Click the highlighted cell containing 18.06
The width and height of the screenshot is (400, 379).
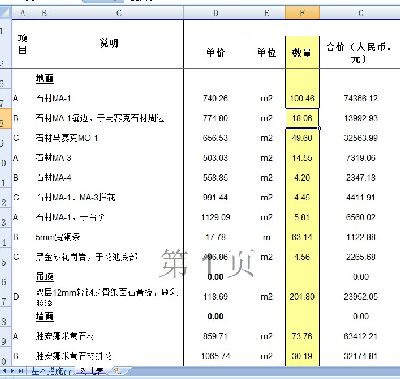[302, 118]
